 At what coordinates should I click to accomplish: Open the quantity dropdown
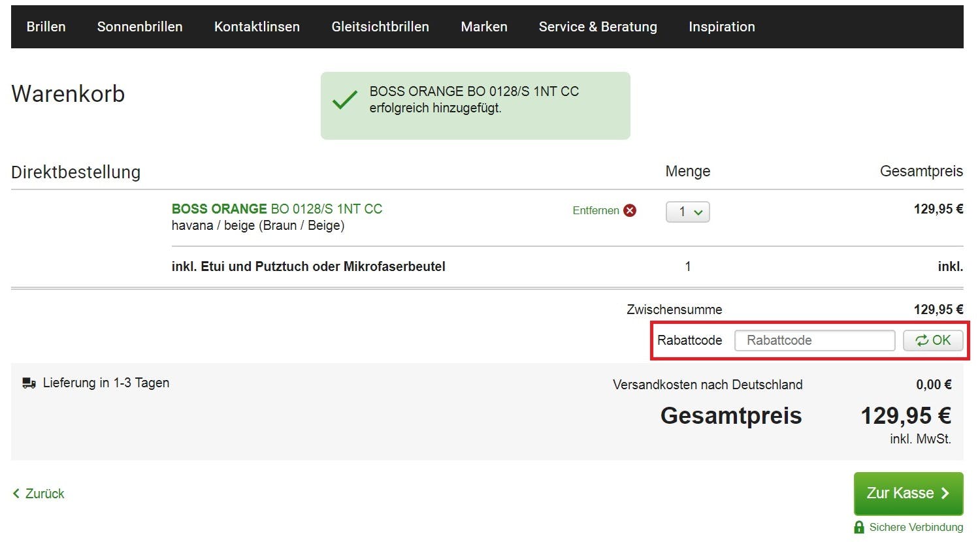tap(688, 212)
